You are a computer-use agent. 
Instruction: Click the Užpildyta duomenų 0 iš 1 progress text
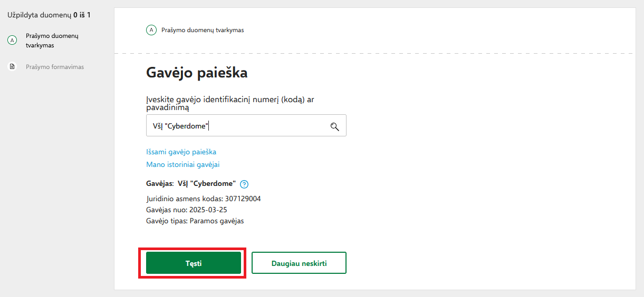point(49,15)
